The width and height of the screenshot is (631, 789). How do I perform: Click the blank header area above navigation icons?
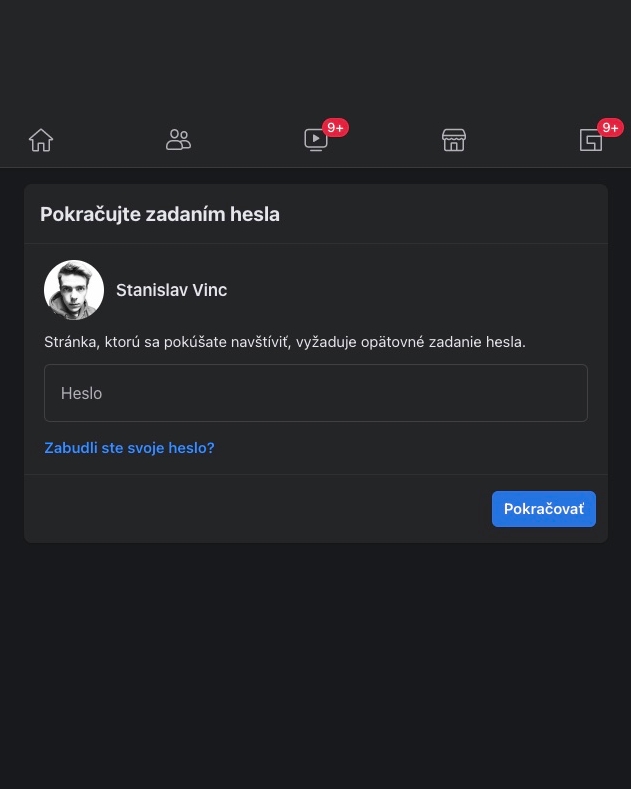[316, 55]
